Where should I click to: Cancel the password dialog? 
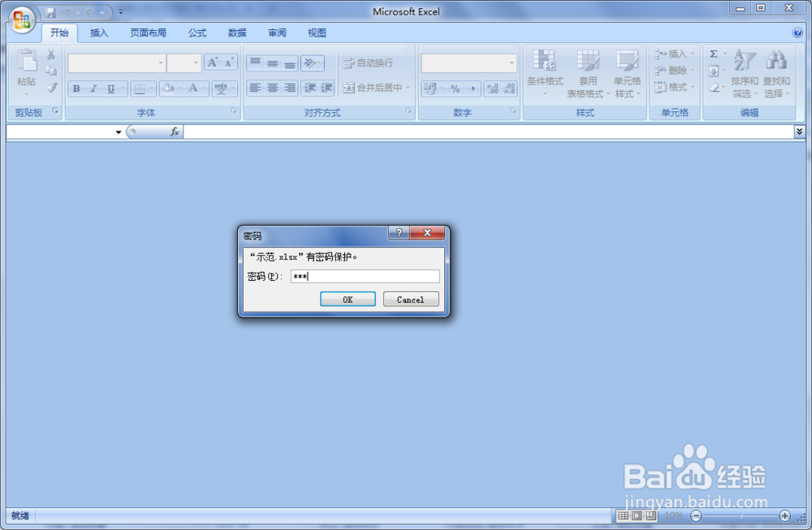coord(411,299)
